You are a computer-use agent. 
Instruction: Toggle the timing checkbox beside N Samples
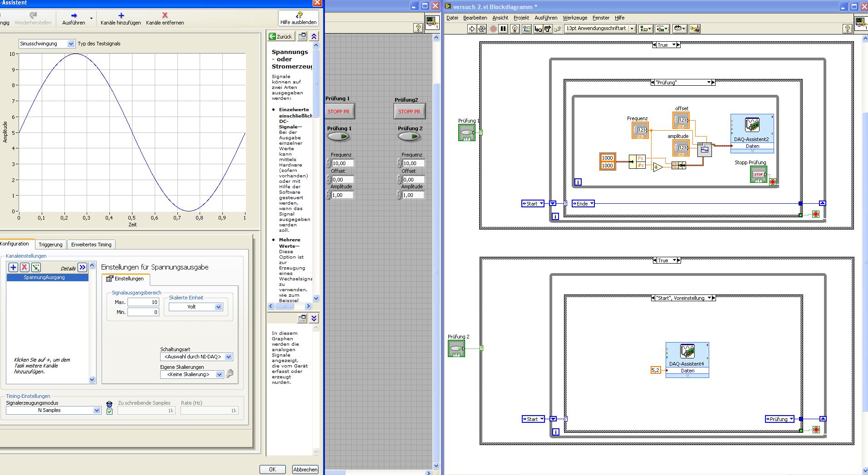(109, 411)
